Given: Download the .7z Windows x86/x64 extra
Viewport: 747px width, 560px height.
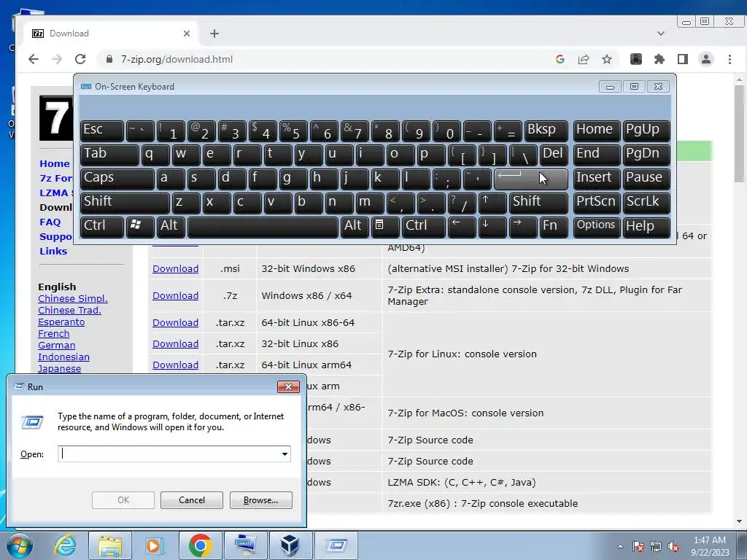Looking at the screenshot, I should point(175,296).
